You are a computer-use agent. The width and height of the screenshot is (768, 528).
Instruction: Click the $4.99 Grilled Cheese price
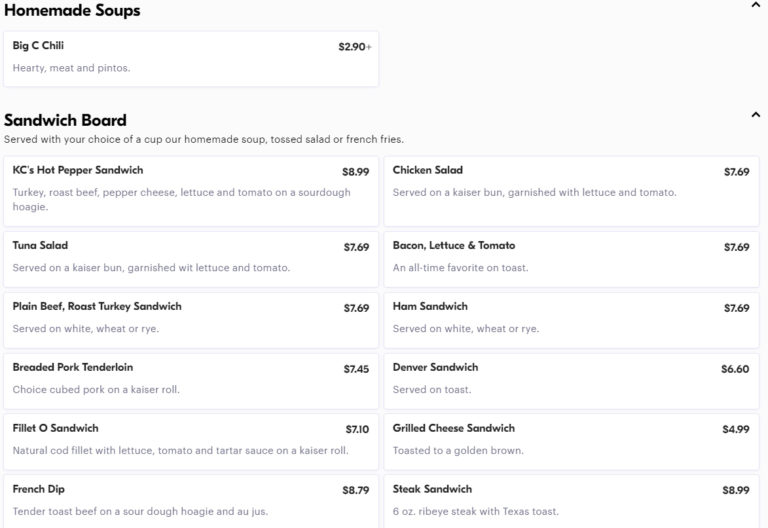[x=736, y=429]
